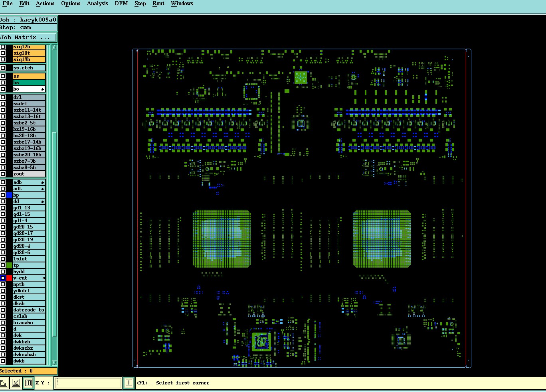The image size is (546, 392).
Task: Select the dkst layer name
Action: 29,297
